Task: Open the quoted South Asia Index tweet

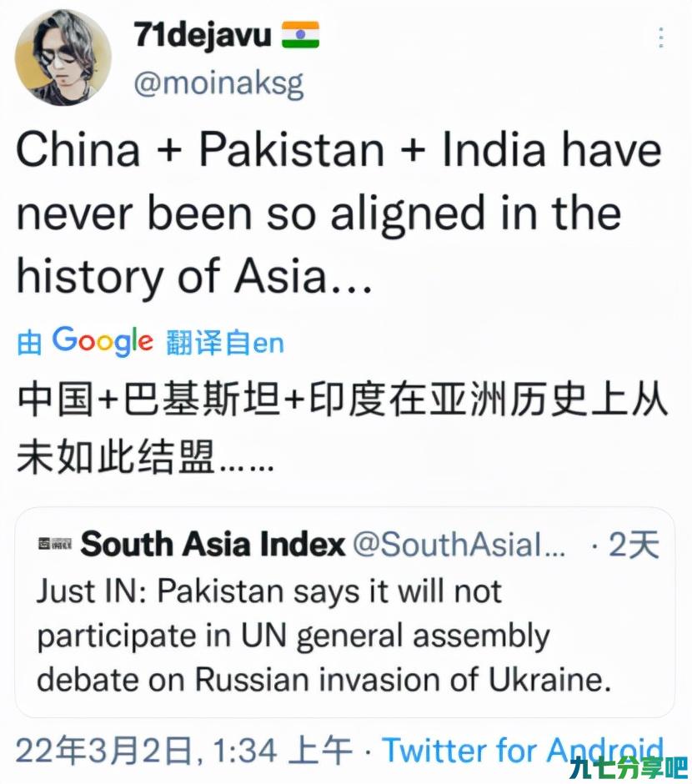Action: [345, 612]
